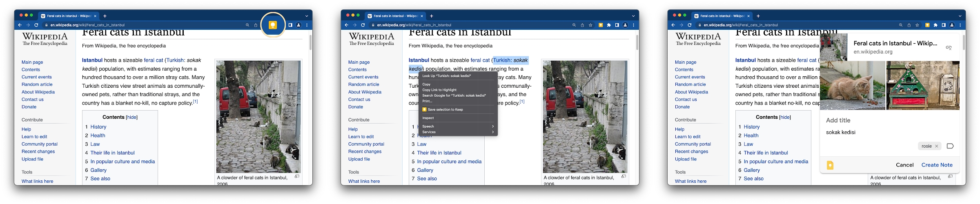Image resolution: width=980 pixels, height=204 pixels.
Task: Bookmark page with star in right window
Action: [917, 25]
